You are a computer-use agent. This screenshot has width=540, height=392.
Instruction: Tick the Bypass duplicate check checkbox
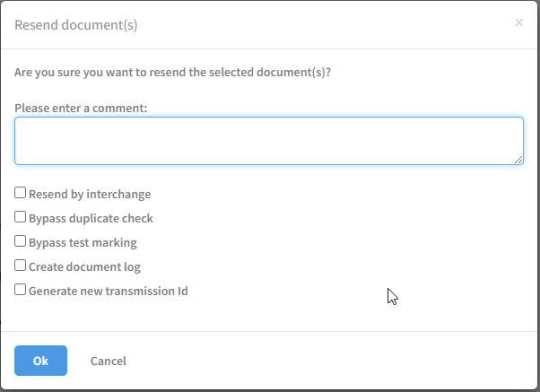click(x=21, y=217)
